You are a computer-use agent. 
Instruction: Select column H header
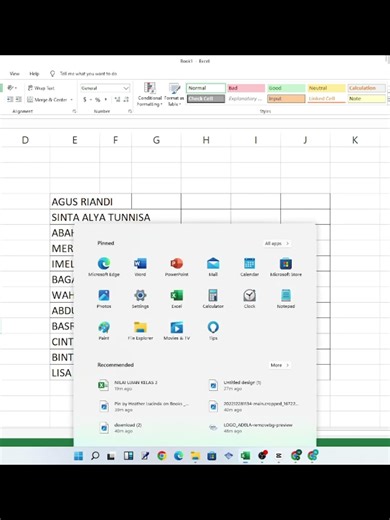point(206,140)
